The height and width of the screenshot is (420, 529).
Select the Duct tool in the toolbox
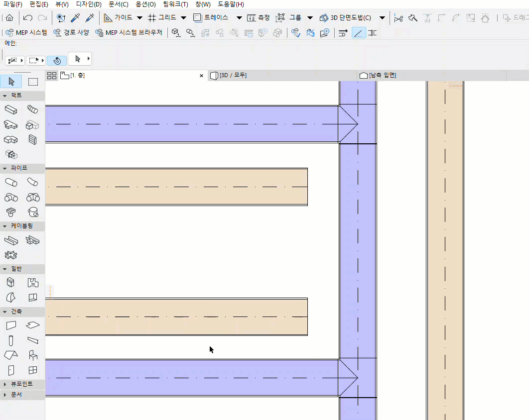pos(11,109)
